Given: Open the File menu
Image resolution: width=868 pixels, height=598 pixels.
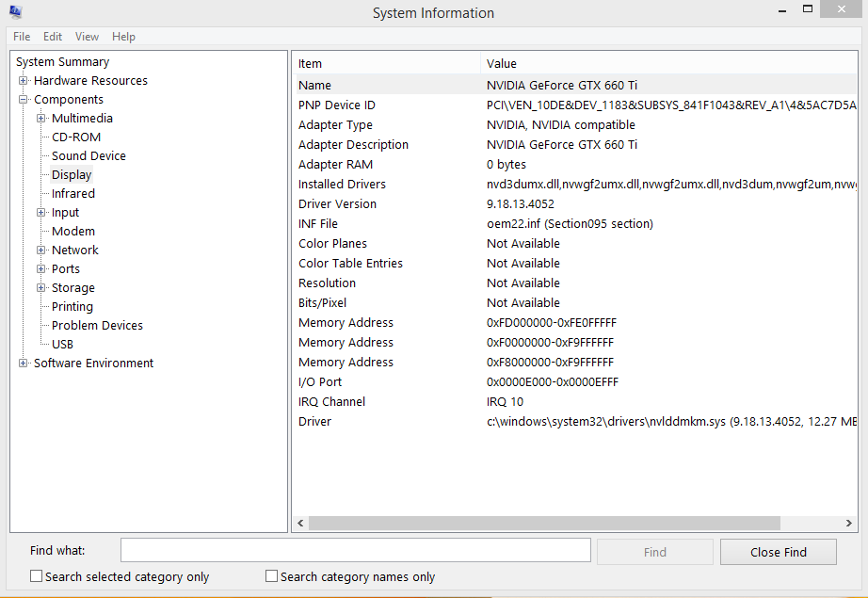Looking at the screenshot, I should [x=22, y=37].
